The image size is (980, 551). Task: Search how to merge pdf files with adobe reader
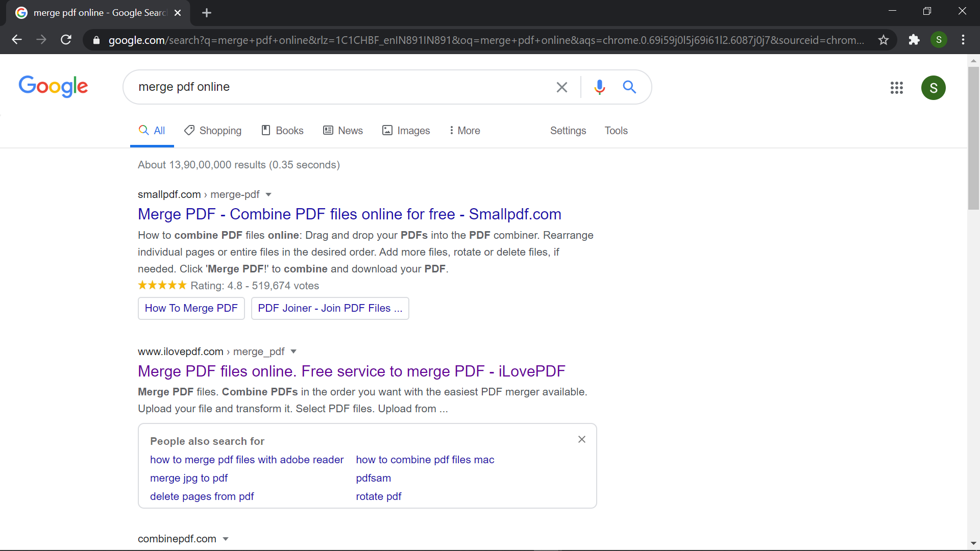pyautogui.click(x=247, y=460)
